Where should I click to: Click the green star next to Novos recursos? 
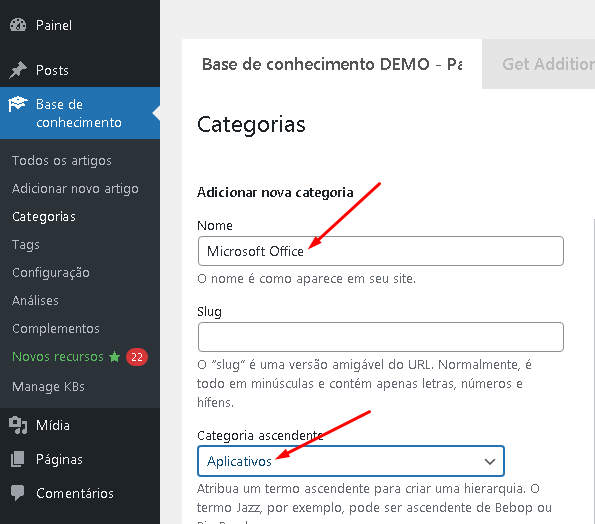114,357
